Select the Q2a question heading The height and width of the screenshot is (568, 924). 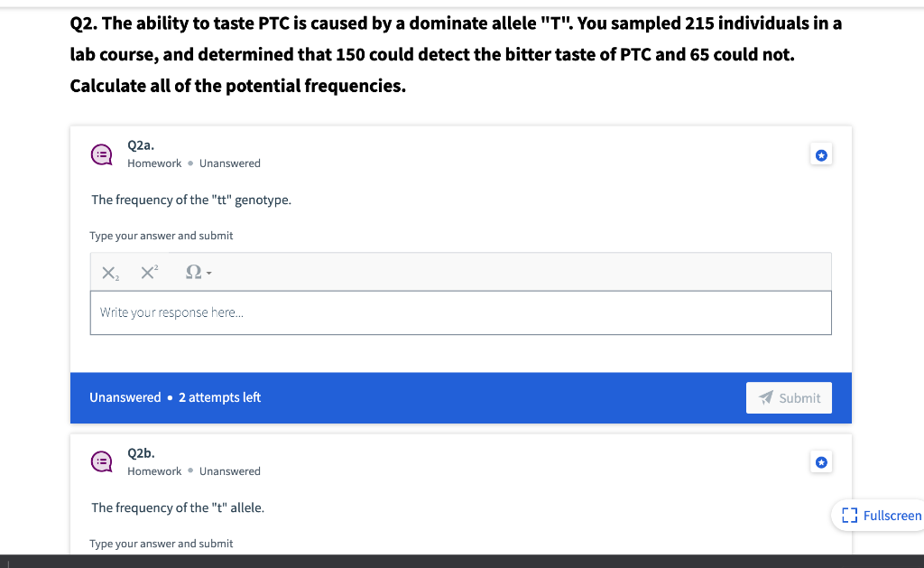pos(140,144)
